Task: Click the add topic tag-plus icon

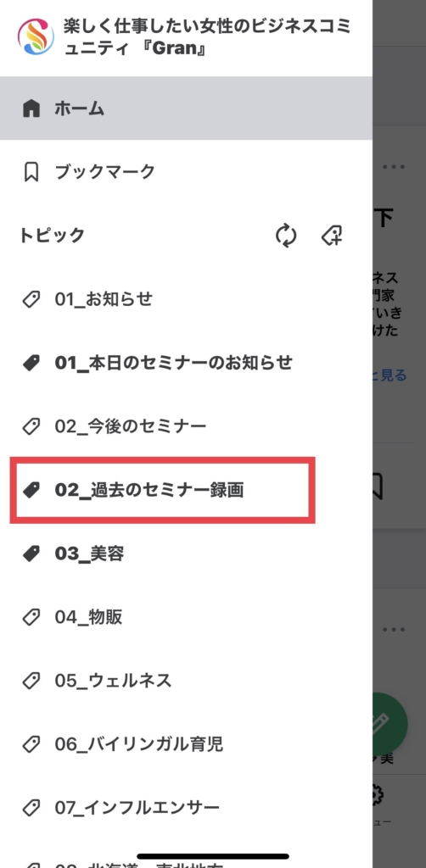Action: (x=333, y=236)
